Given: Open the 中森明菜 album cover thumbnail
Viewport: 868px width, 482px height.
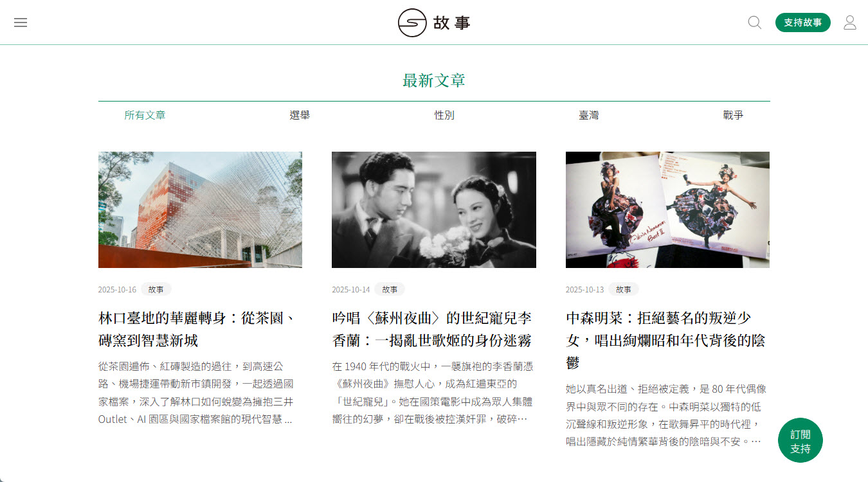Looking at the screenshot, I should click(667, 210).
